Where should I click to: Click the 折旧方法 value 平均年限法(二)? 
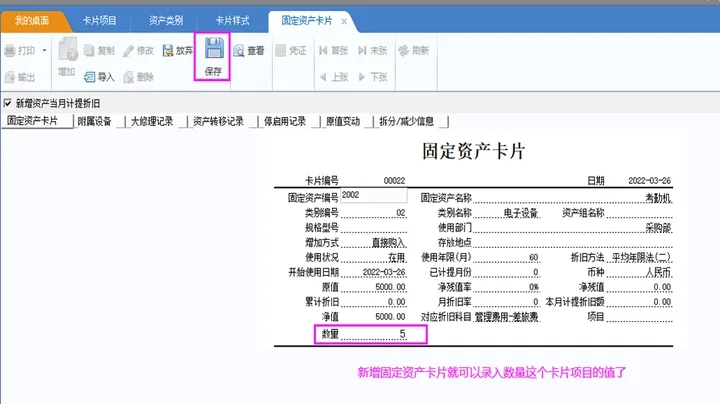click(639, 258)
